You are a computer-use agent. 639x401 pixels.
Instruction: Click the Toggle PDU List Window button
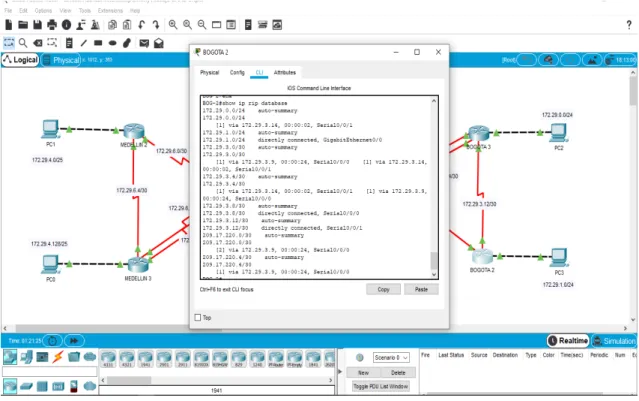381,386
